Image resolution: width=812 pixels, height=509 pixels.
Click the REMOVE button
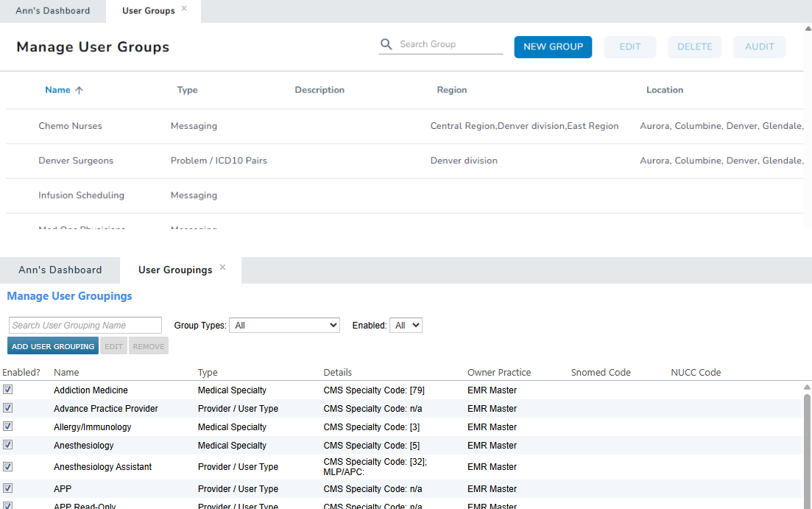click(148, 345)
